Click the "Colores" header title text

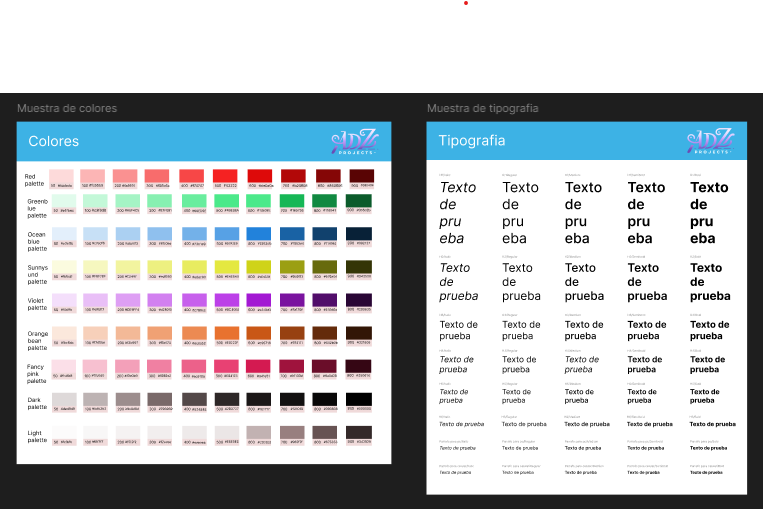[54, 141]
